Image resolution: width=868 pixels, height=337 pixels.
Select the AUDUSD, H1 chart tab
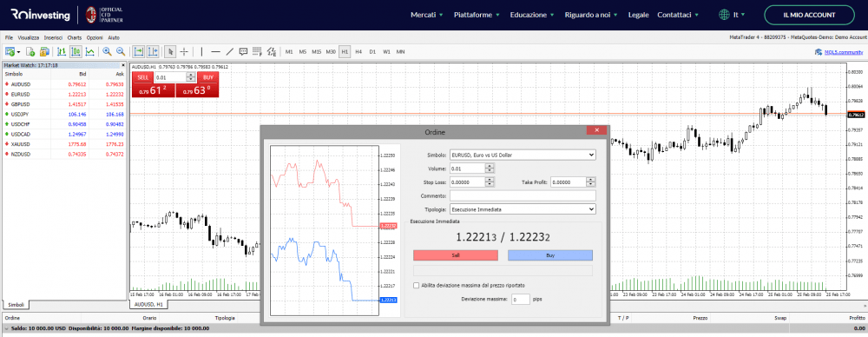[x=148, y=304]
